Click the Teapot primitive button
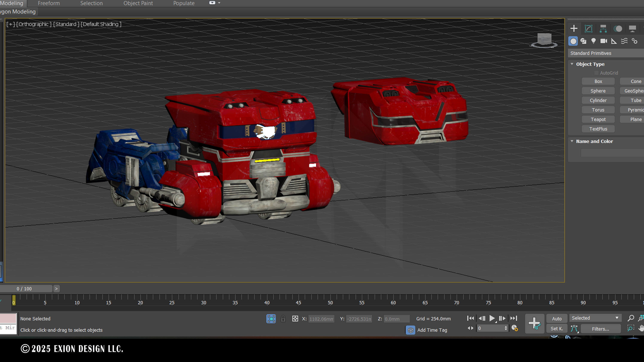The height and width of the screenshot is (362, 644). click(x=598, y=119)
